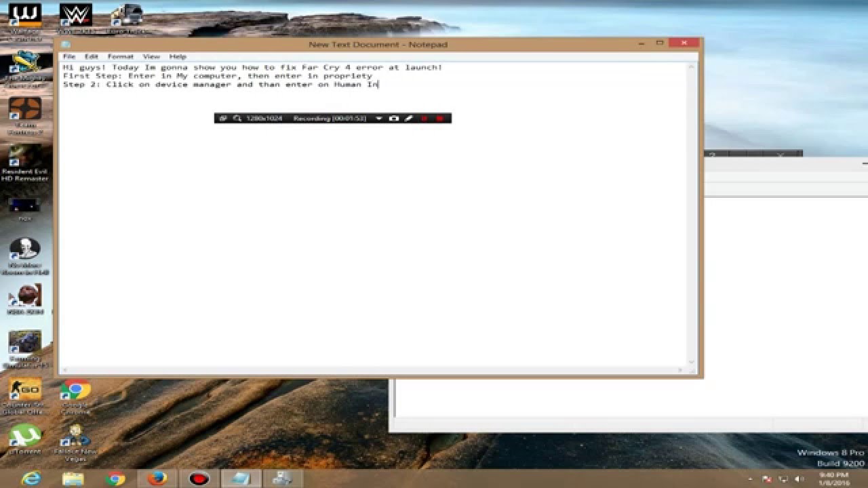Click the recording bar magnifier icon
868x488 pixels.
click(237, 119)
